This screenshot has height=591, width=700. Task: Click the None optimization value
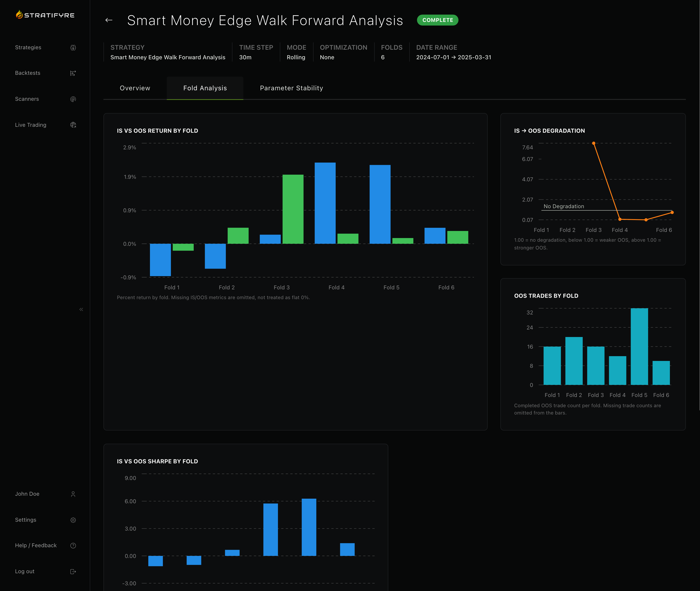tap(327, 57)
